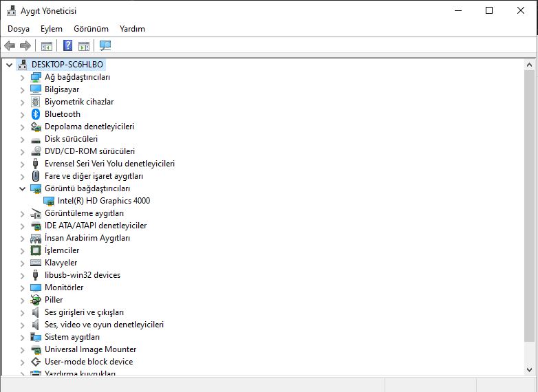Collapse the Görüntü bağdaştırıcıları node
This screenshot has height=392, width=538.
click(x=22, y=188)
